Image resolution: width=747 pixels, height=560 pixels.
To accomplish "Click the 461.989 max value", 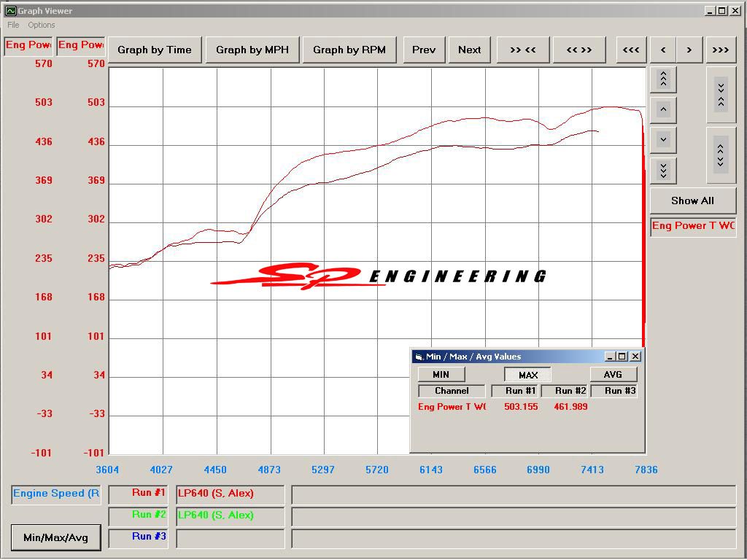I will (570, 407).
